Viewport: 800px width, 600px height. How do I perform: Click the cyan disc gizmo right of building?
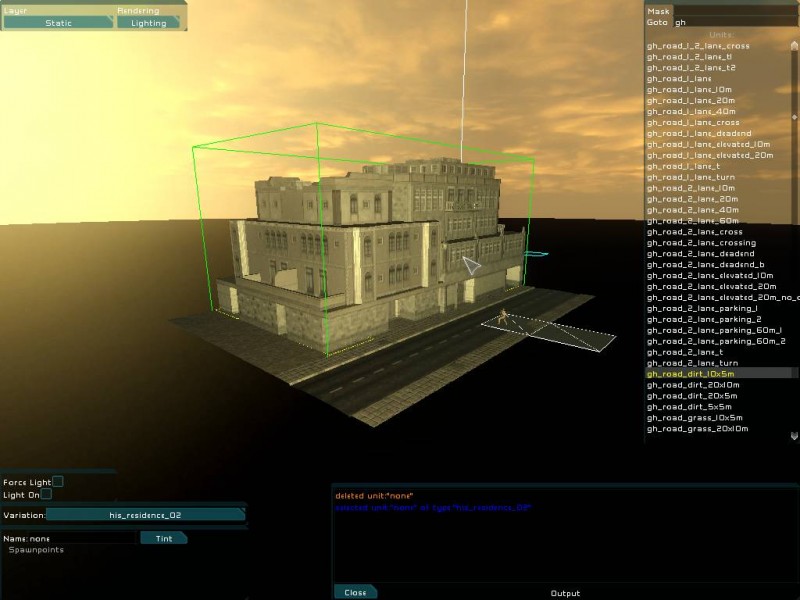coord(535,254)
